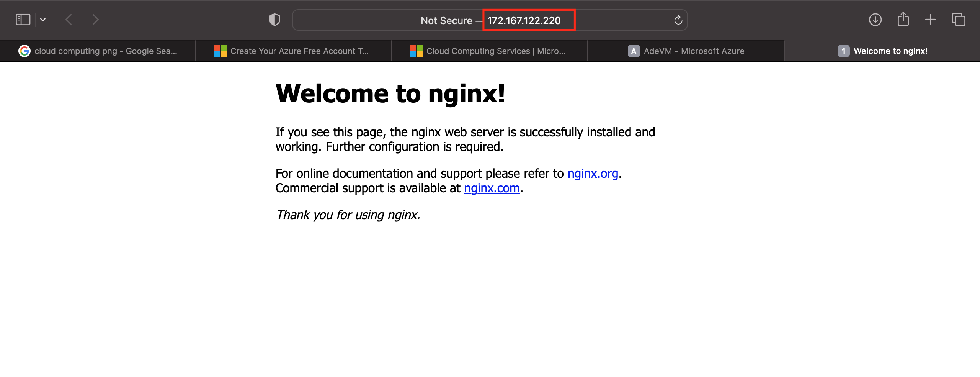
Task: Click the 'Not Secure' label in address bar
Action: point(446,20)
